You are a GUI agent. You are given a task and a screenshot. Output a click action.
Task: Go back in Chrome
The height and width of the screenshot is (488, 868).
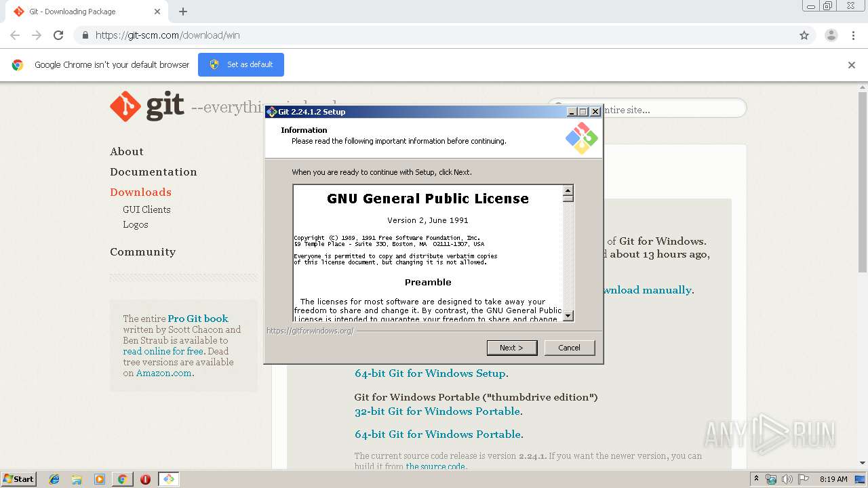15,35
